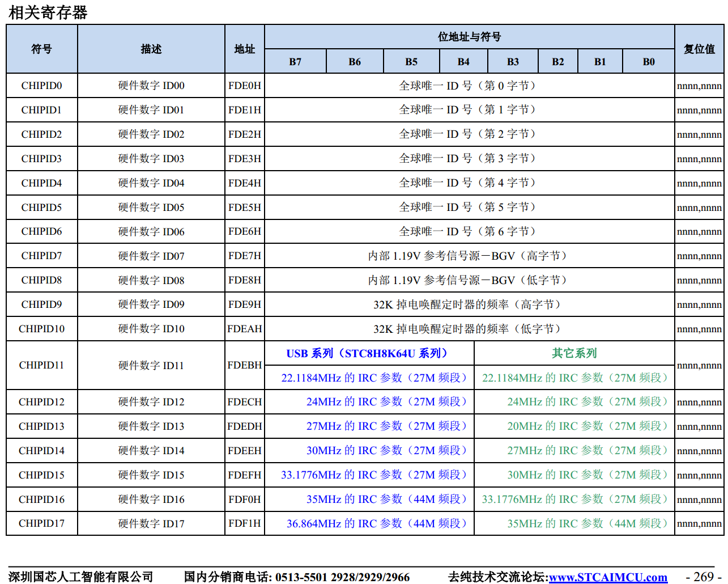Click the BGV 高字节 reference source cell
This screenshot has width=728, height=584.
470,256
